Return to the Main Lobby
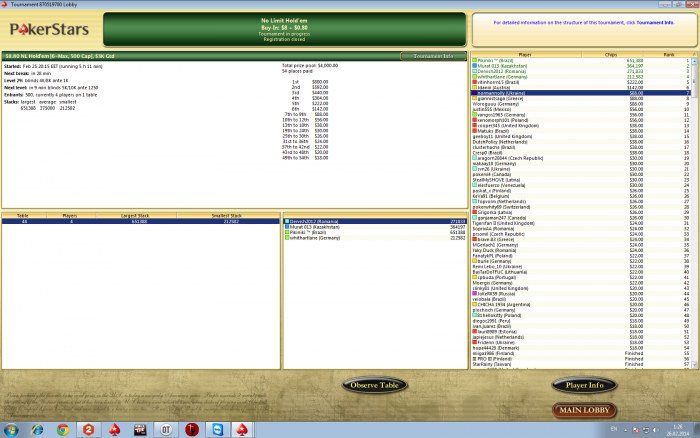700x438 pixels. [x=584, y=410]
